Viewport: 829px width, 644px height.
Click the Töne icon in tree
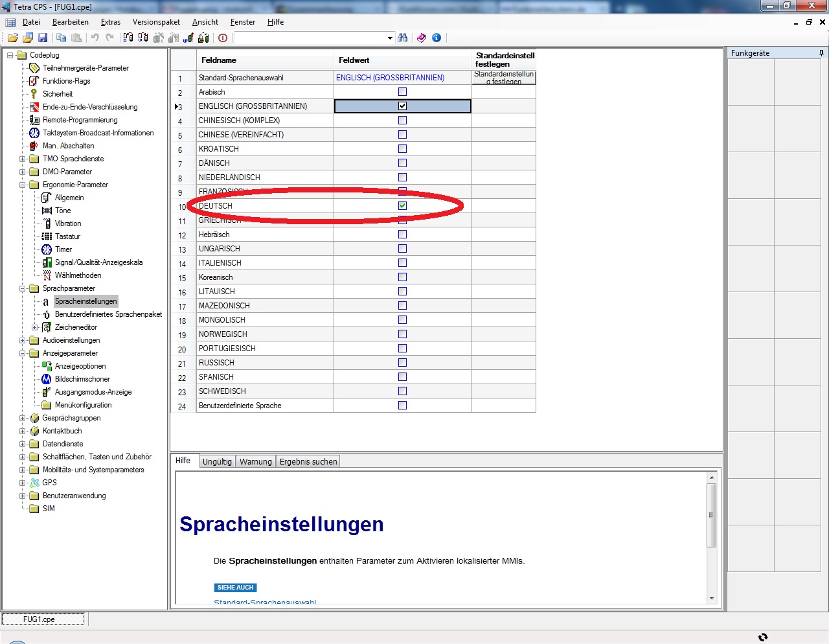tap(47, 211)
